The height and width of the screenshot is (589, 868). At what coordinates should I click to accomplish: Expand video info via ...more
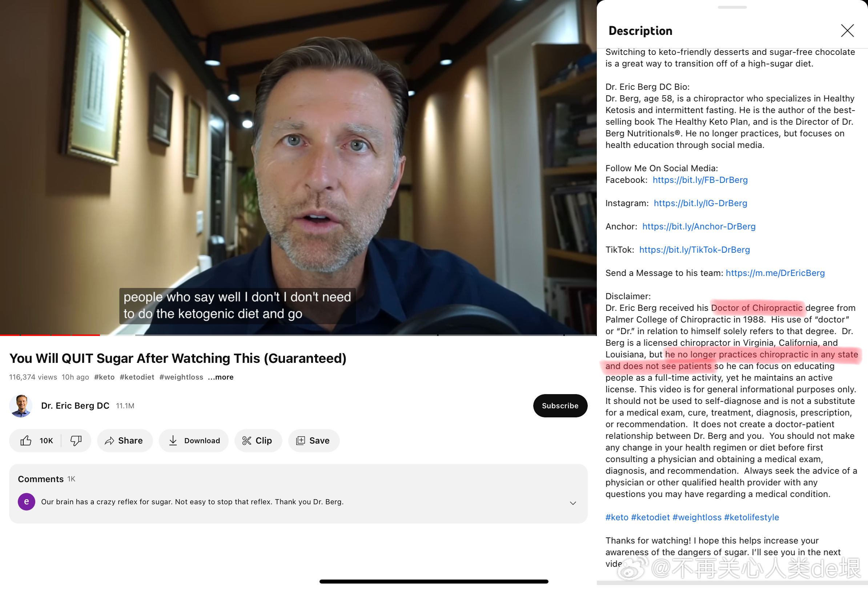220,377
